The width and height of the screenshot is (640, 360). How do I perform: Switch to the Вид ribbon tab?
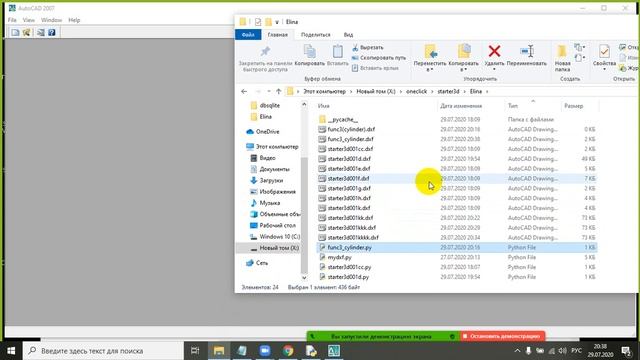[x=348, y=35]
